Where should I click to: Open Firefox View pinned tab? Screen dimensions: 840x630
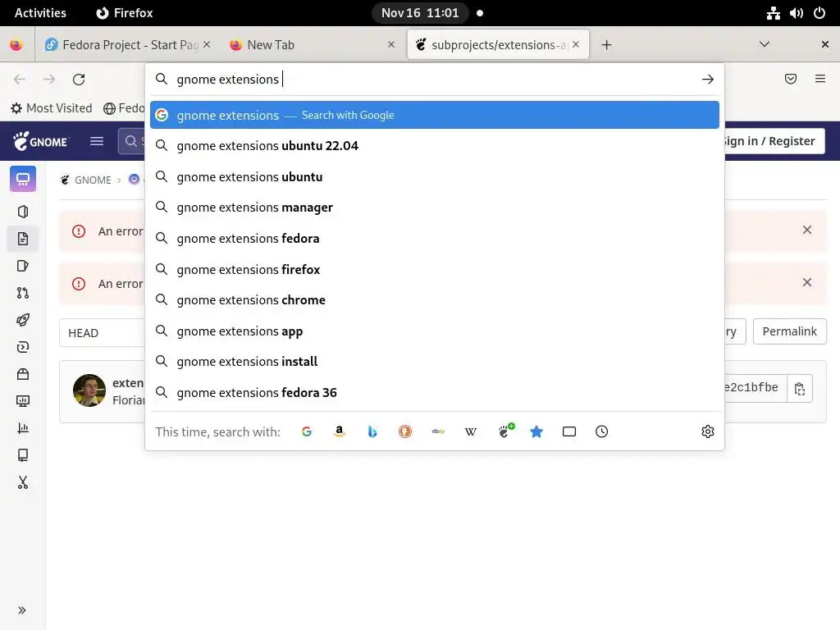click(16, 45)
